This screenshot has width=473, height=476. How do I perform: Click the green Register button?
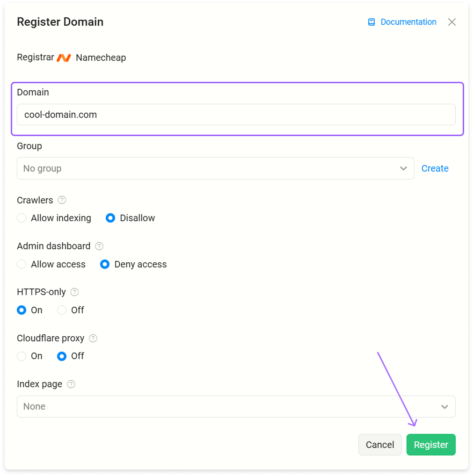coord(431,445)
